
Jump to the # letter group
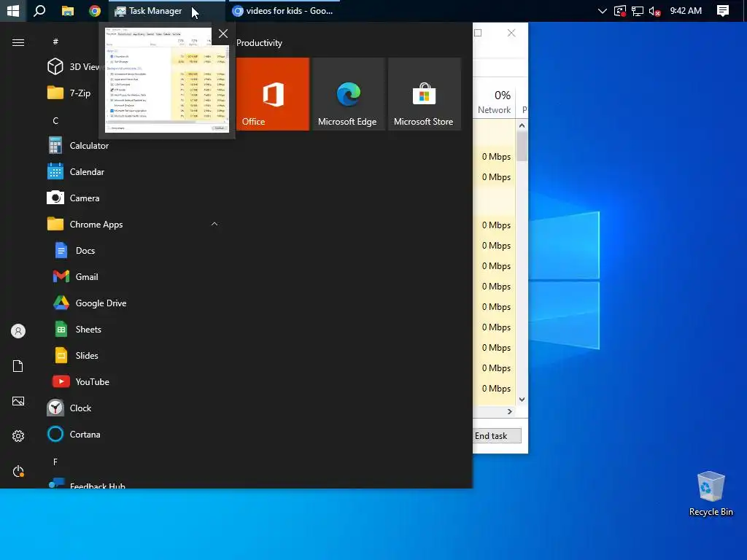click(55, 42)
